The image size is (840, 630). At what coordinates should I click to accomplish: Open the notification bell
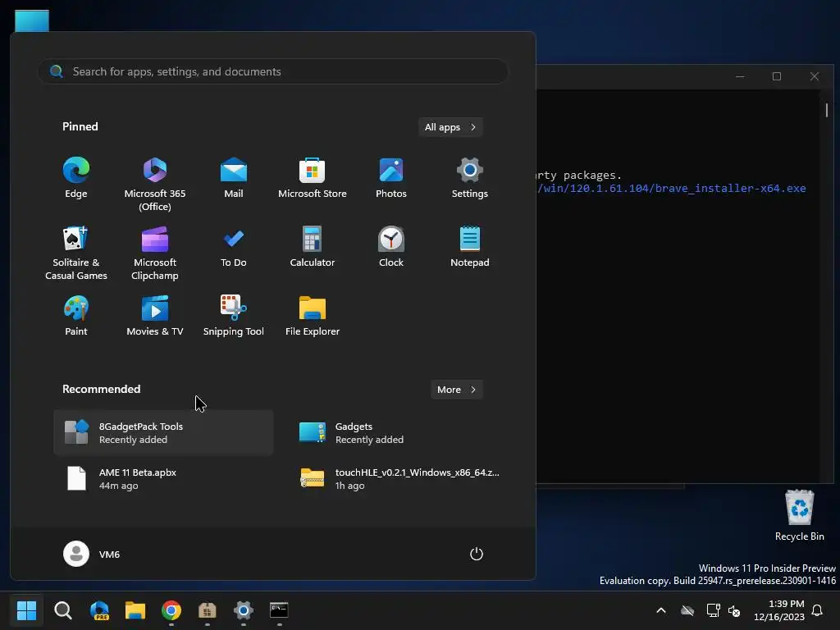[x=818, y=610]
